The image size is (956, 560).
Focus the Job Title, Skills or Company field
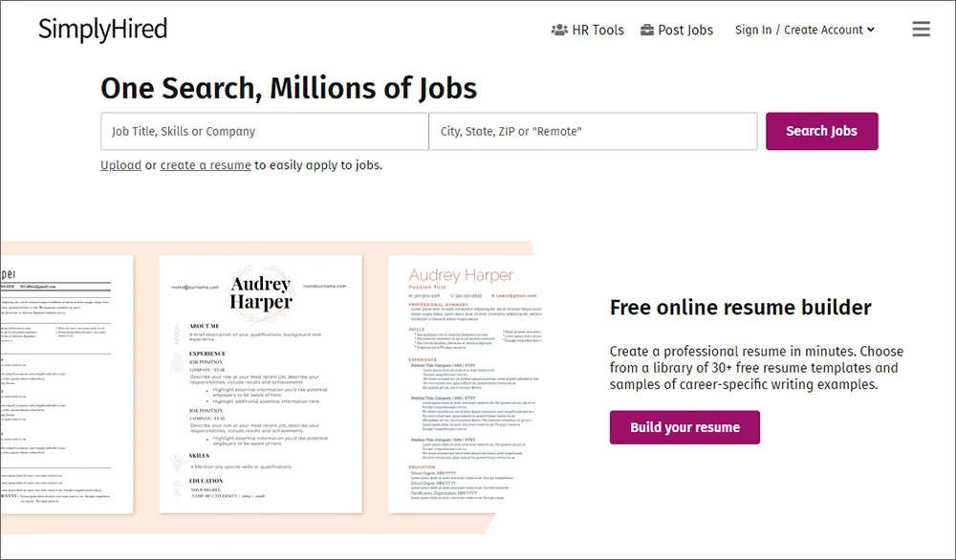[265, 131]
